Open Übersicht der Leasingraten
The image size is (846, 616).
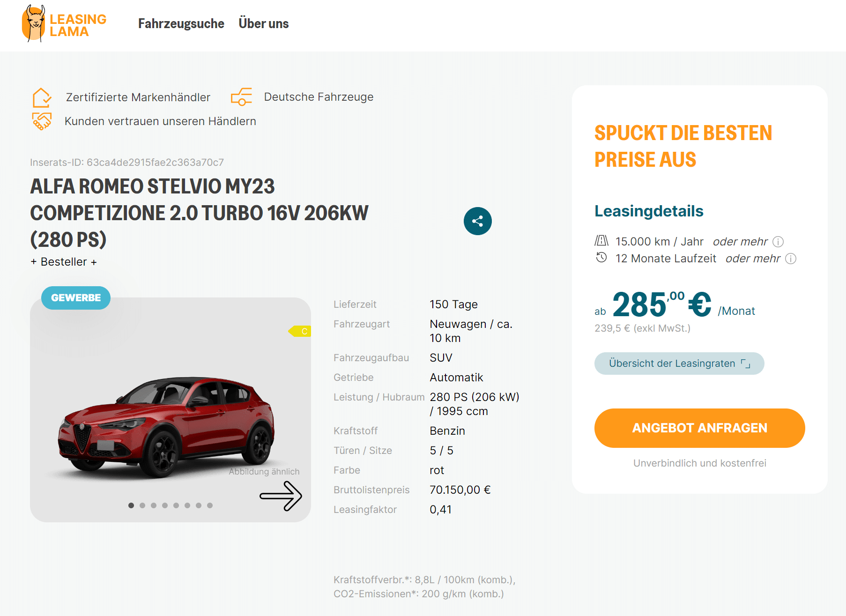[679, 364]
